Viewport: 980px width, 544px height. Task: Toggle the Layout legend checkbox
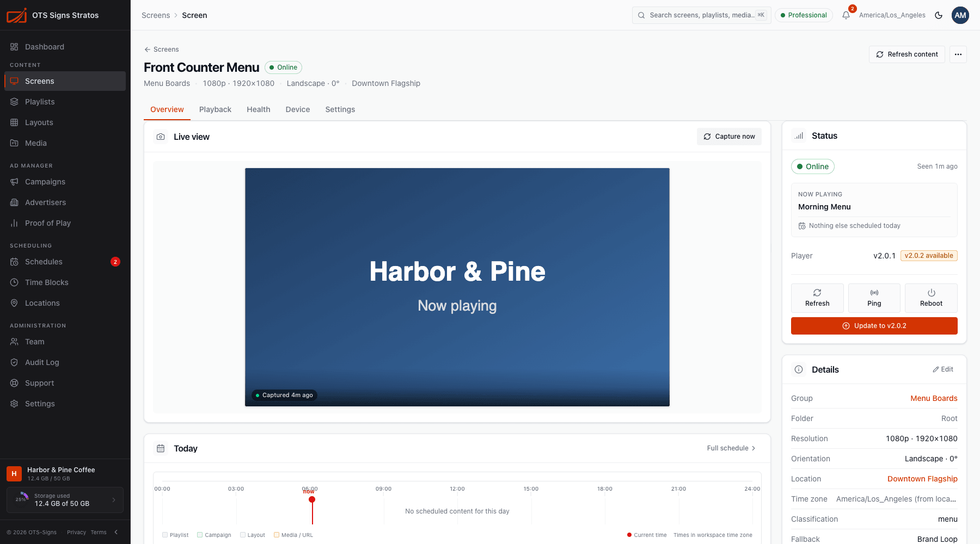pyautogui.click(x=243, y=535)
